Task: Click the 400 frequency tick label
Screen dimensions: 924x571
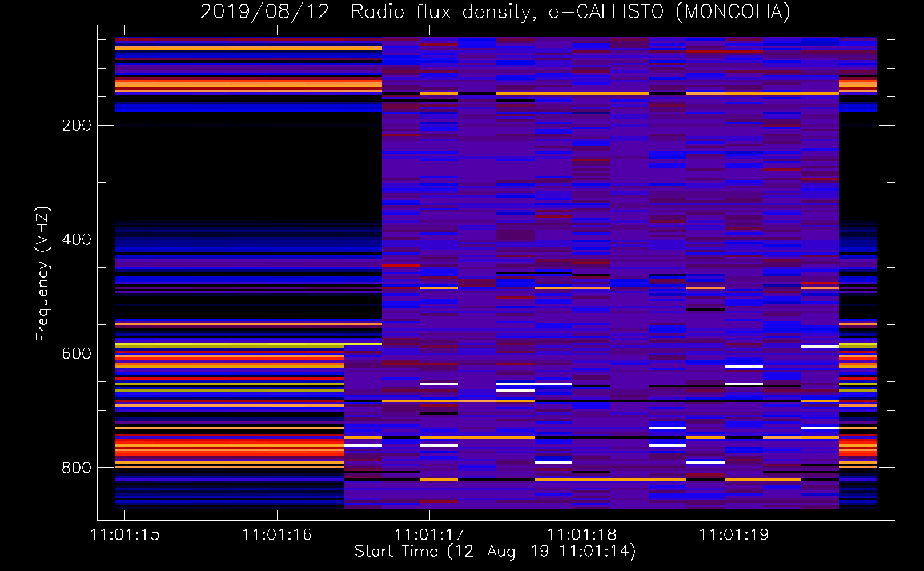Action: click(77, 239)
